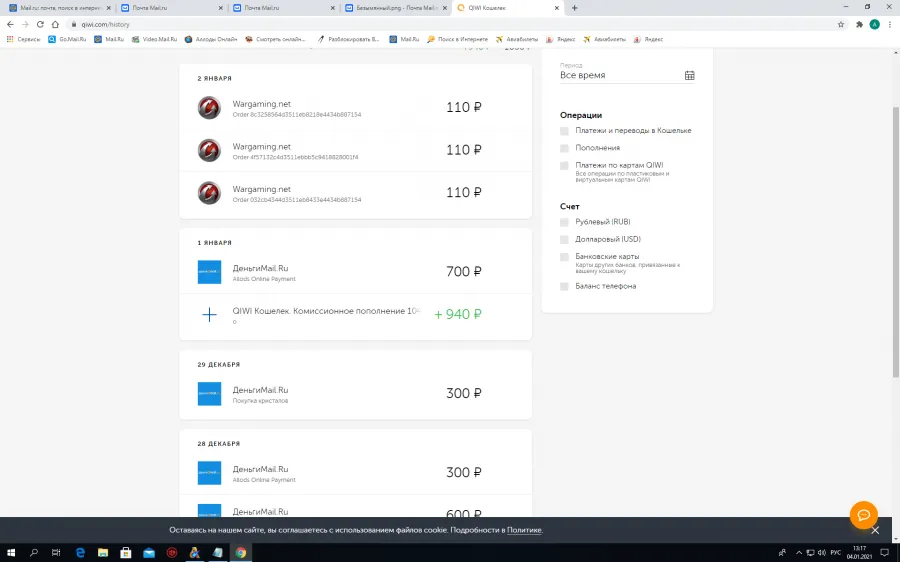
Task: Open the Go.Mail.Ru bookmark
Action: click(x=67, y=39)
